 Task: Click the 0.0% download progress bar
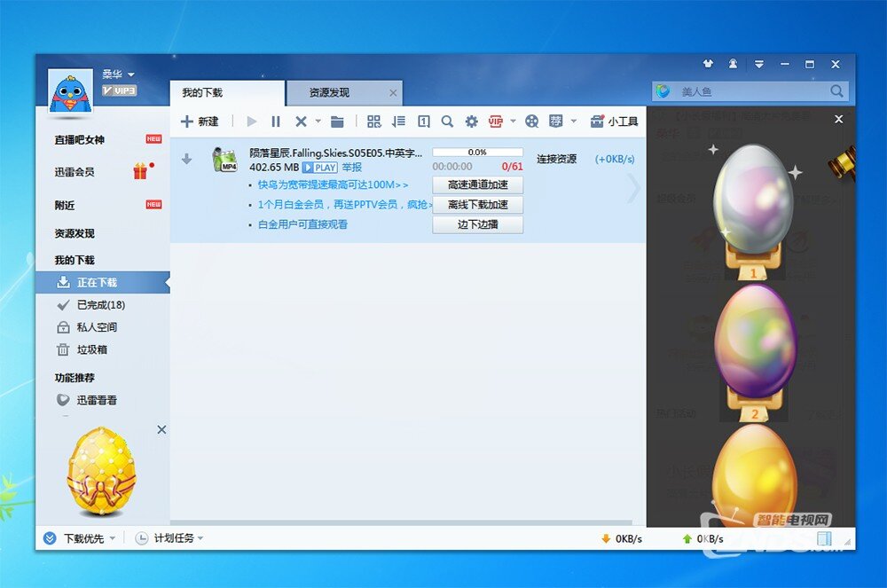pyautogui.click(x=478, y=152)
